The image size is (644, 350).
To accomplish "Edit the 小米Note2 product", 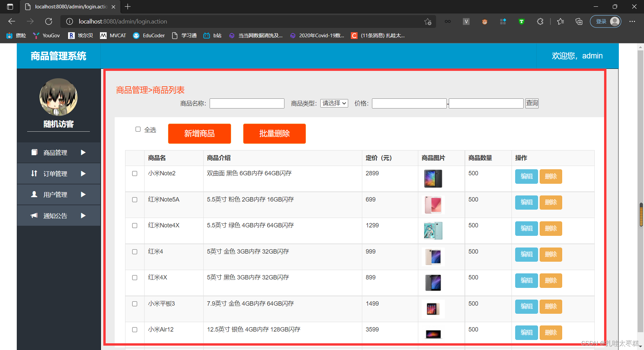I will tap(527, 176).
